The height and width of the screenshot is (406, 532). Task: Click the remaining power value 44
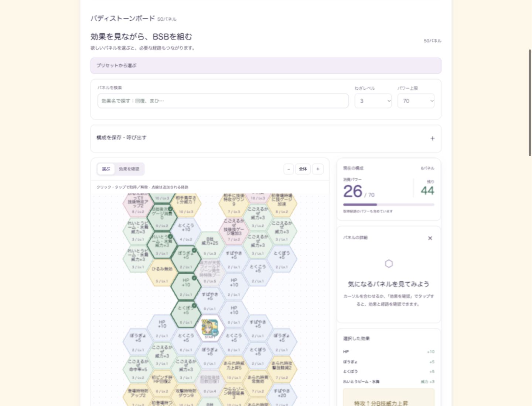tap(427, 191)
